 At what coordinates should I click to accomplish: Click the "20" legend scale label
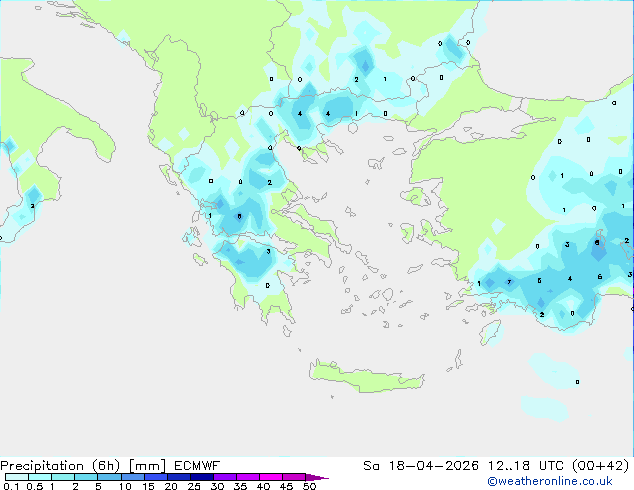click(x=171, y=486)
